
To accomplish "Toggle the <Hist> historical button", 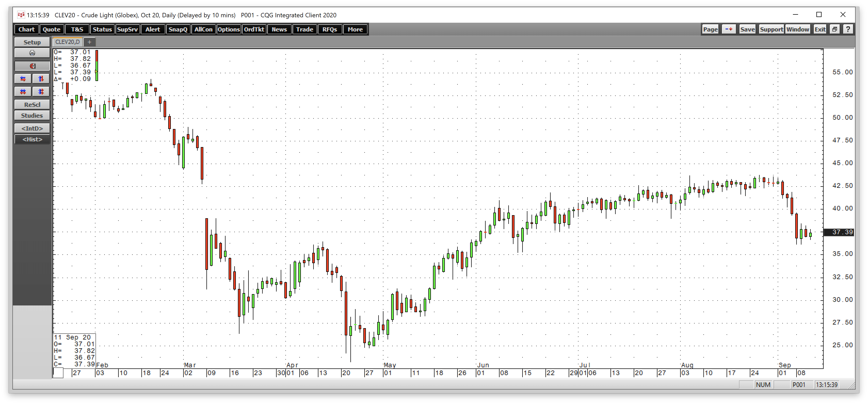I will [32, 139].
